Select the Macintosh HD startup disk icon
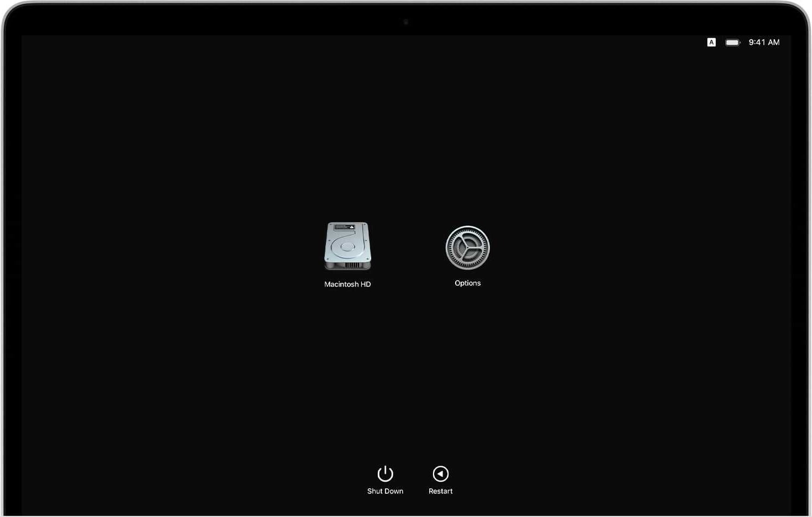The width and height of the screenshot is (812, 517). (x=347, y=246)
